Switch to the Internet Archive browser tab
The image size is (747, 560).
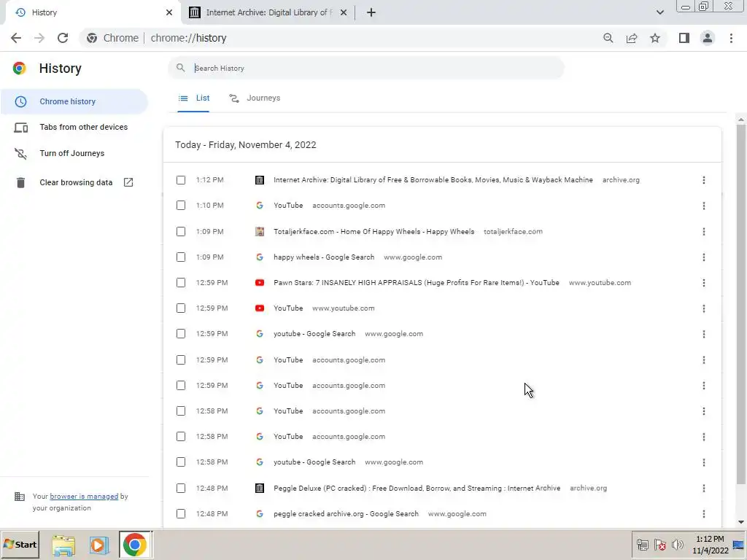click(268, 12)
